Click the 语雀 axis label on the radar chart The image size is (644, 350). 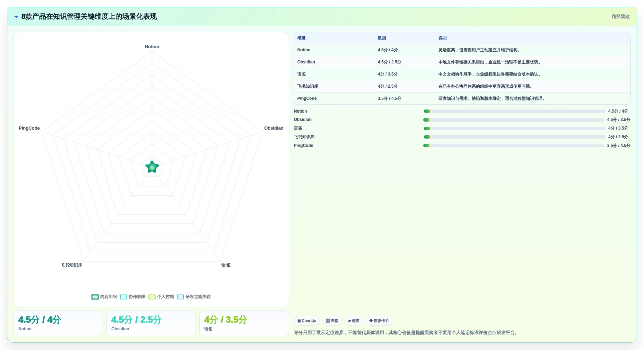226,265
